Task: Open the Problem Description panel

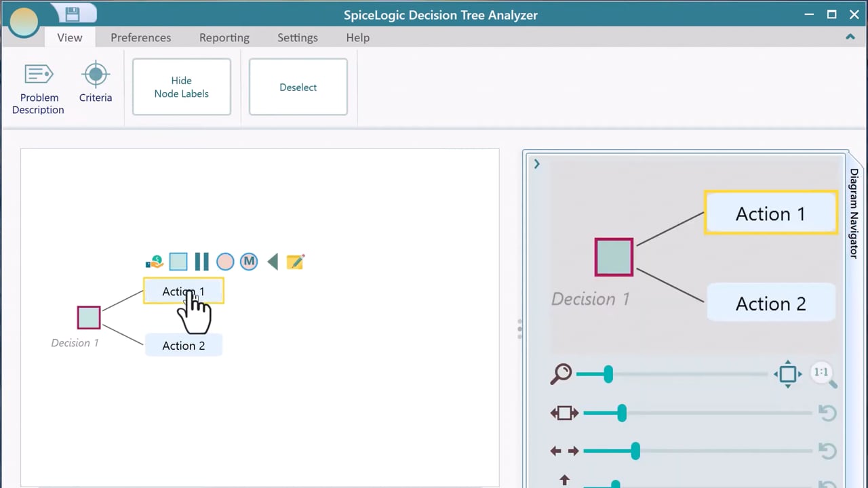Action: tap(39, 89)
